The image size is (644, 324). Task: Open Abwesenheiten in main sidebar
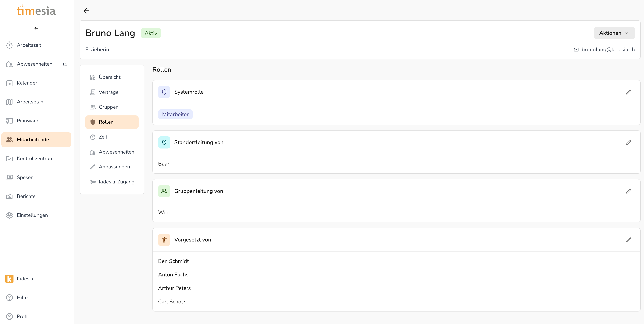click(35, 64)
